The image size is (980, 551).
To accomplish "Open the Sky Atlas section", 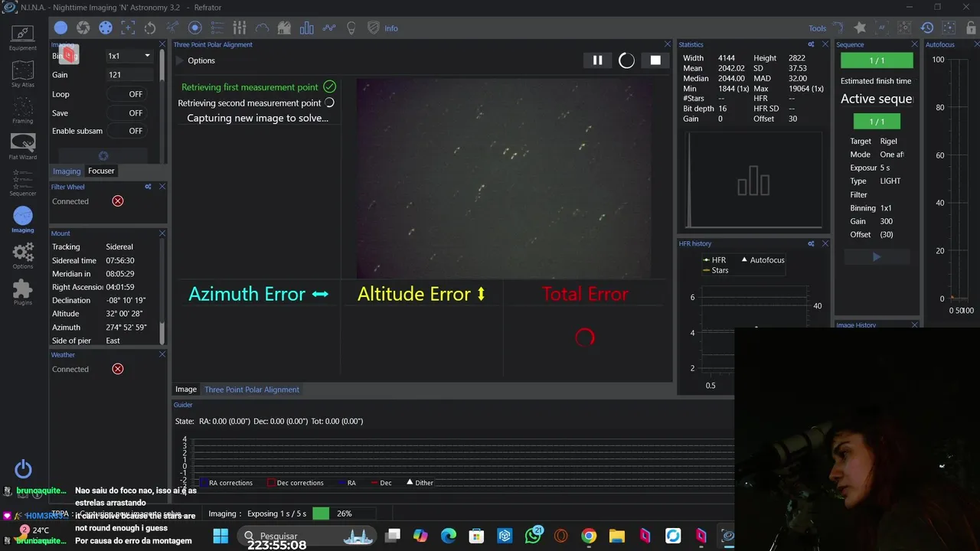I will [23, 74].
